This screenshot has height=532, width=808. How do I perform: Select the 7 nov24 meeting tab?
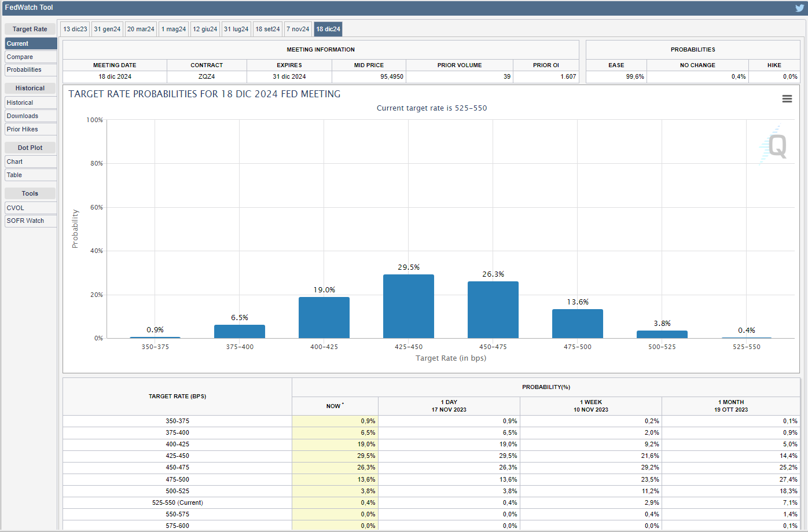pos(298,30)
